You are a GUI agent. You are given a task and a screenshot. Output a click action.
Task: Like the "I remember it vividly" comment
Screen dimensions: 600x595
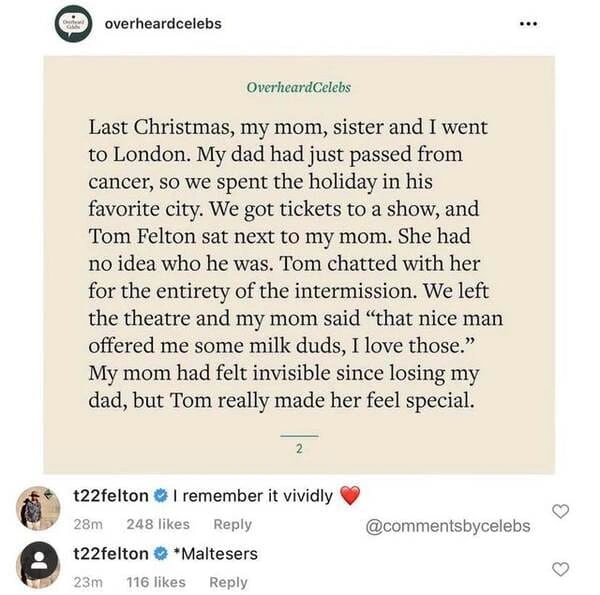click(561, 511)
